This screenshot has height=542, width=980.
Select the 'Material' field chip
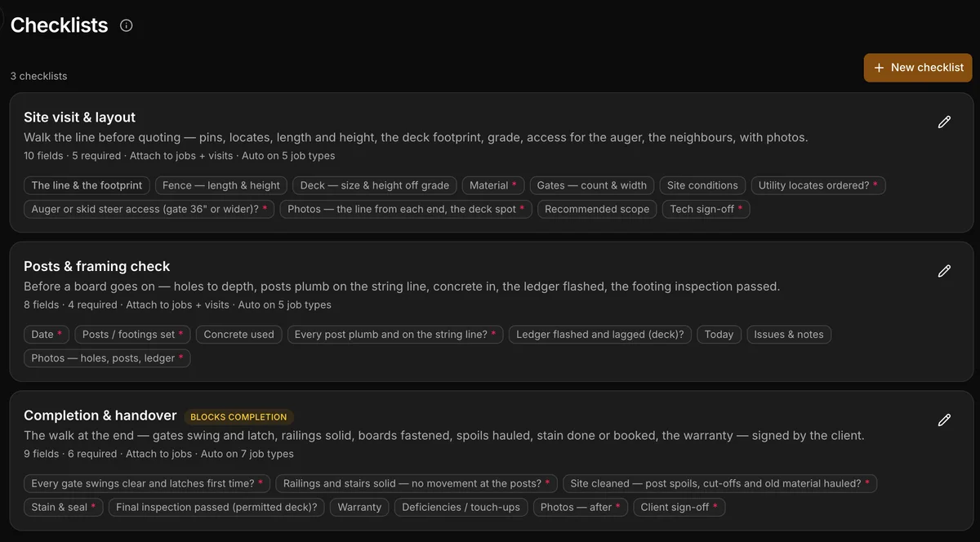tap(492, 185)
